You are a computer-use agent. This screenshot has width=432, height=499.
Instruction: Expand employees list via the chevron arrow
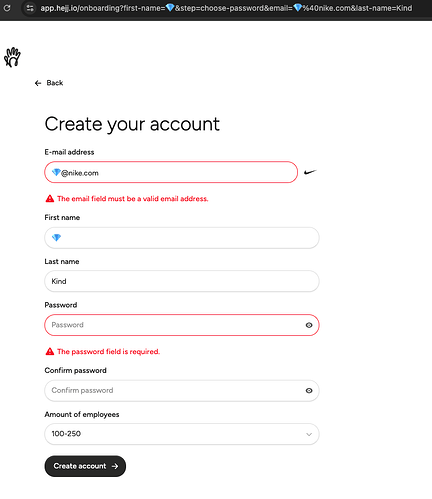point(309,434)
